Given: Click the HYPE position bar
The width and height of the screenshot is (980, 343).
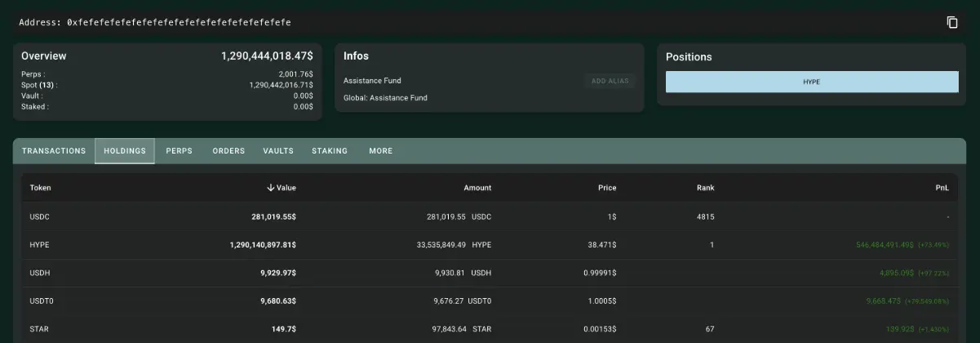Looking at the screenshot, I should click(812, 82).
